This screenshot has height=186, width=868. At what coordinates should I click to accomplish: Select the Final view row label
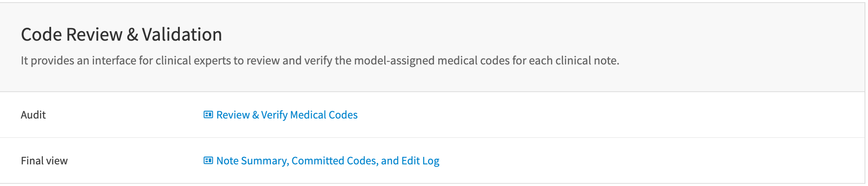44,161
